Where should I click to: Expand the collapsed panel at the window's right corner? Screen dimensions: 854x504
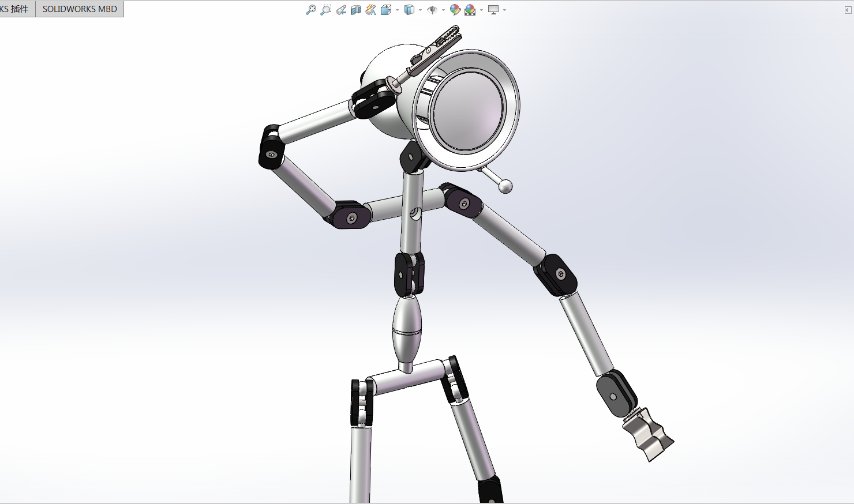[848, 10]
